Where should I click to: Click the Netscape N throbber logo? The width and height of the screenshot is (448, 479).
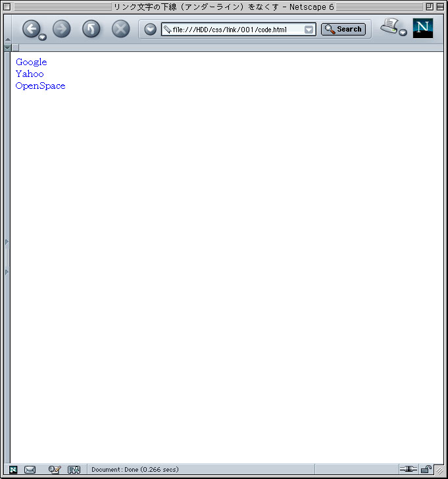tap(422, 28)
